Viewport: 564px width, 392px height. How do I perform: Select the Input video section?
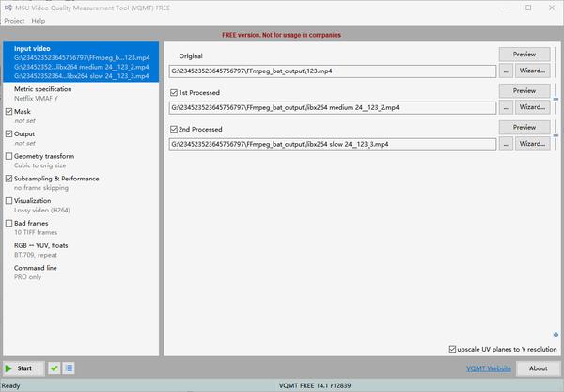(81, 62)
